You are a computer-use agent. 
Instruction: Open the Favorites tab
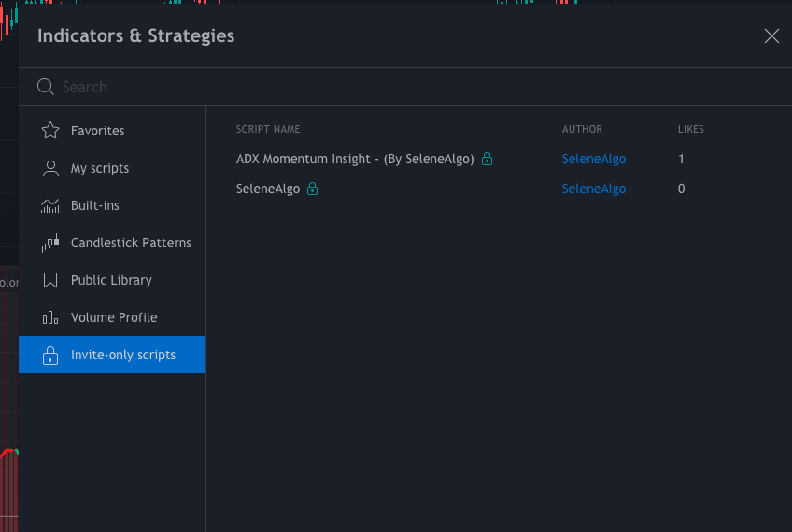tap(97, 131)
